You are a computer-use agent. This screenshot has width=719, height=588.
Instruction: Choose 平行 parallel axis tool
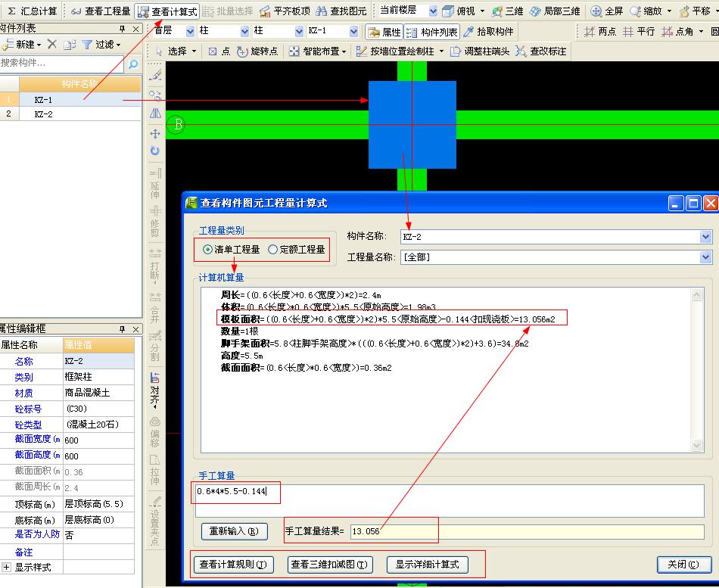tap(638, 32)
